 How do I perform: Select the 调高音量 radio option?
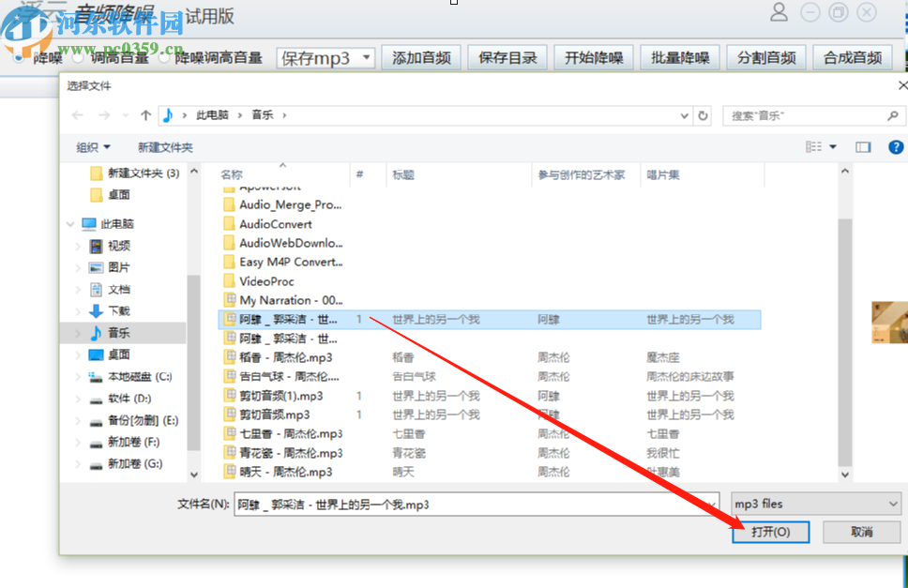coord(78,58)
